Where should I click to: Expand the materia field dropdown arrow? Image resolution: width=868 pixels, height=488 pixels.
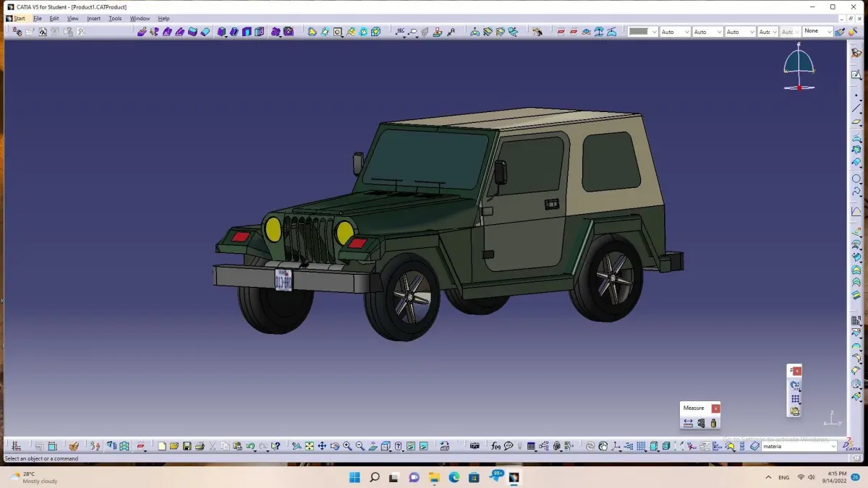click(x=833, y=446)
